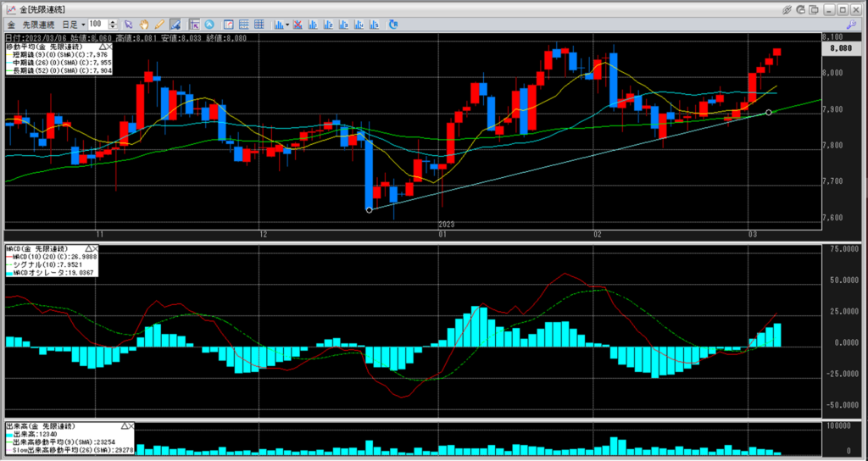
Task: Open the chart type dropdown arrow
Action: [289, 24]
